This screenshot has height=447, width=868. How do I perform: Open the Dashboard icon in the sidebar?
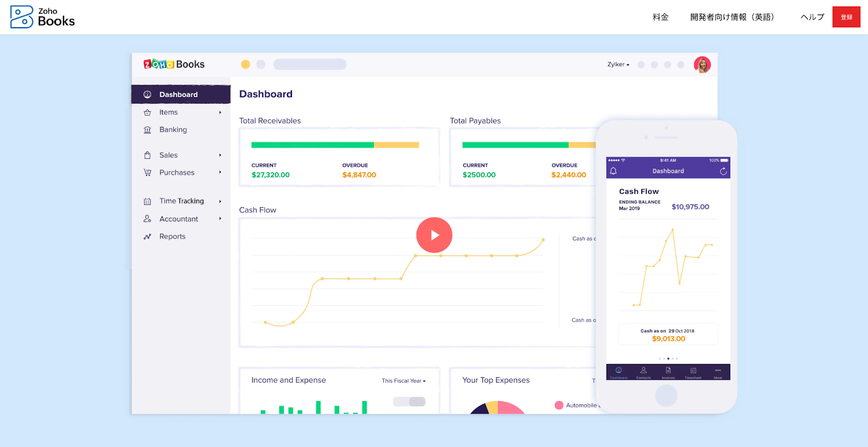click(147, 94)
